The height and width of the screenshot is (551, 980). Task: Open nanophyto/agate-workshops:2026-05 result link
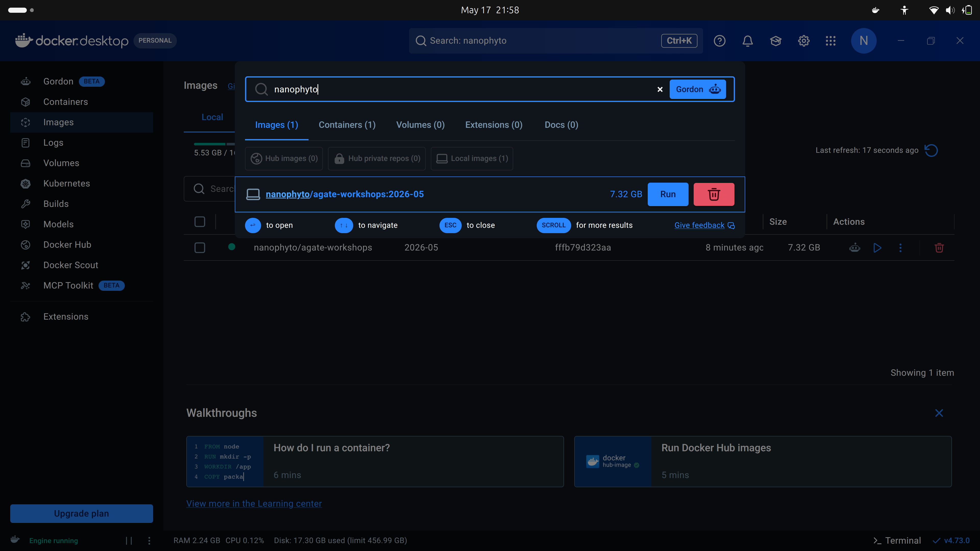[x=345, y=194]
